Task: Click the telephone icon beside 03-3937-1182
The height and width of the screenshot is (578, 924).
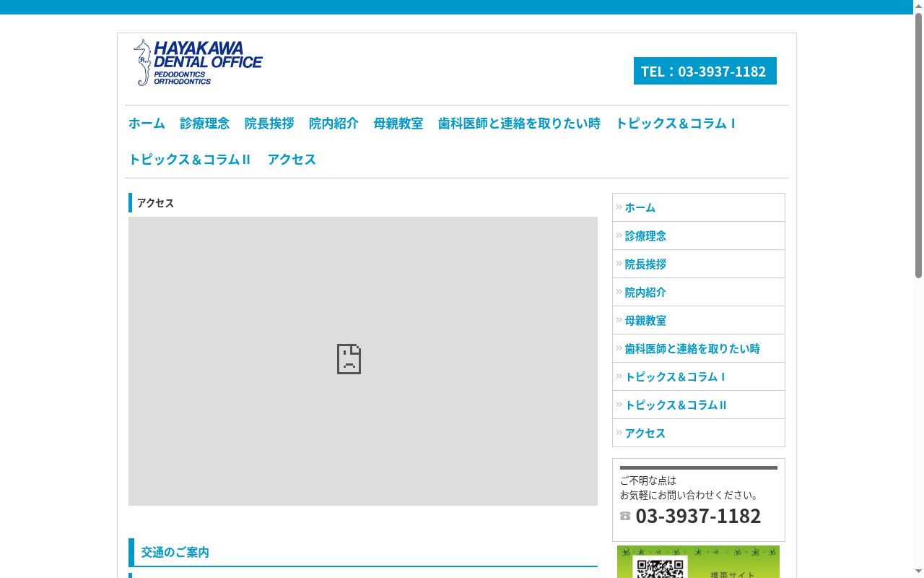Action: point(625,516)
